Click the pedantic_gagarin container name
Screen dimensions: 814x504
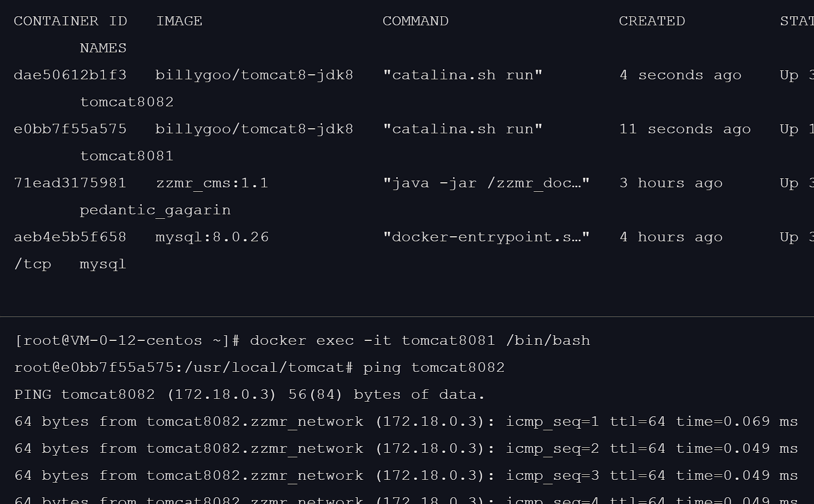[x=155, y=210]
